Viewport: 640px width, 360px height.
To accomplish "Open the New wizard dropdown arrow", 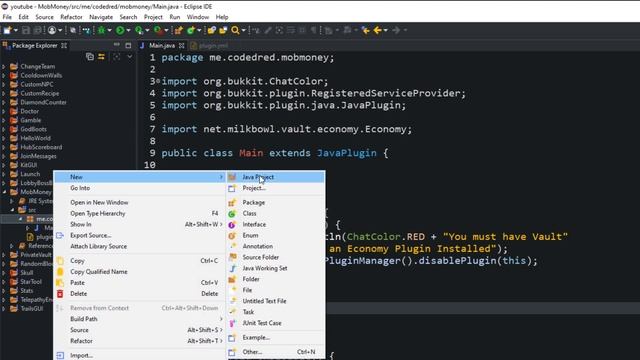I will [x=16, y=30].
